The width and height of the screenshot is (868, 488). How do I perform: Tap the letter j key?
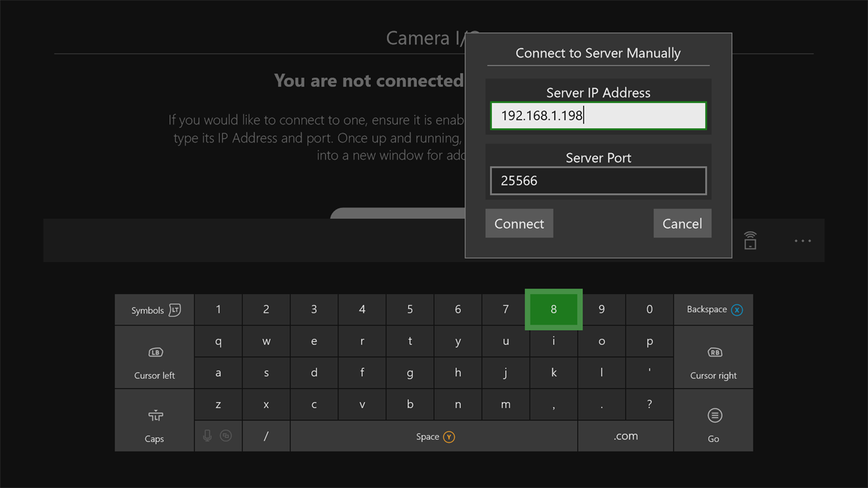[506, 373]
